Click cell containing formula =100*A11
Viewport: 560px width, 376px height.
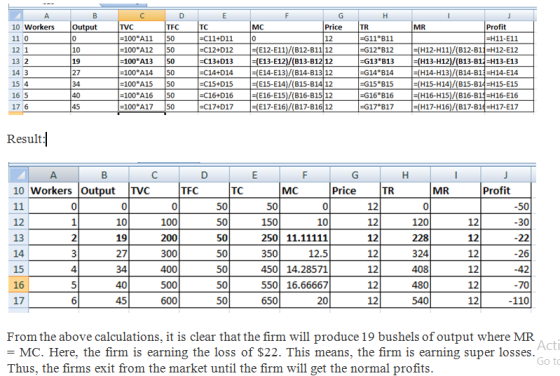[142, 38]
